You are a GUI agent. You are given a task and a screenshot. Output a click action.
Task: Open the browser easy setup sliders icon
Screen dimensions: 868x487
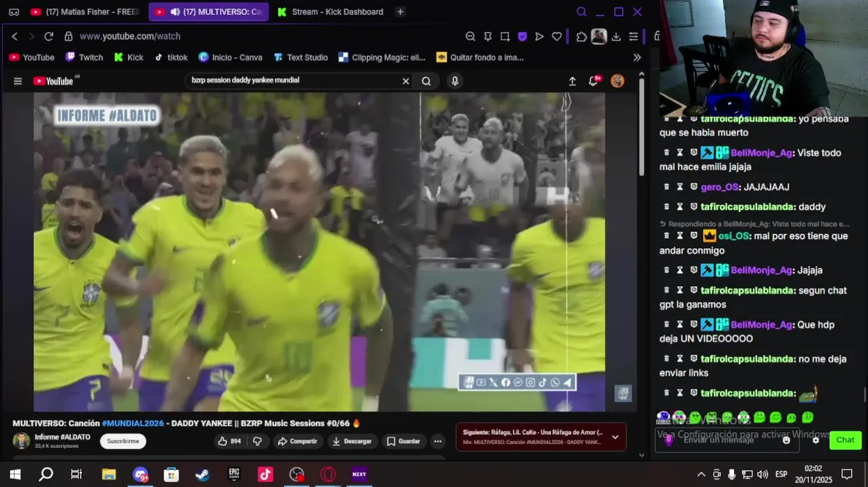coord(633,37)
